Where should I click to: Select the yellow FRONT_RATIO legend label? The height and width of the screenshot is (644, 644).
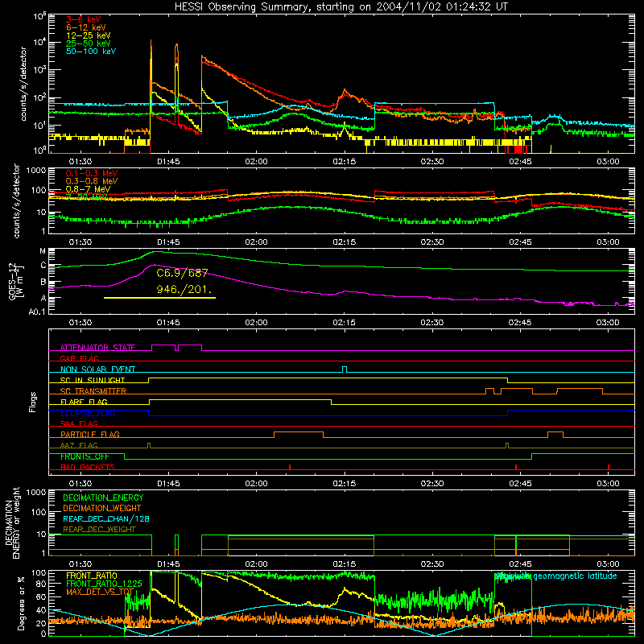(92, 576)
